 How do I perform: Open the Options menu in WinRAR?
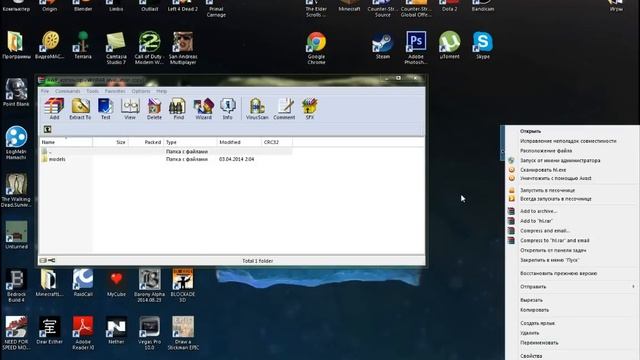tap(141, 91)
